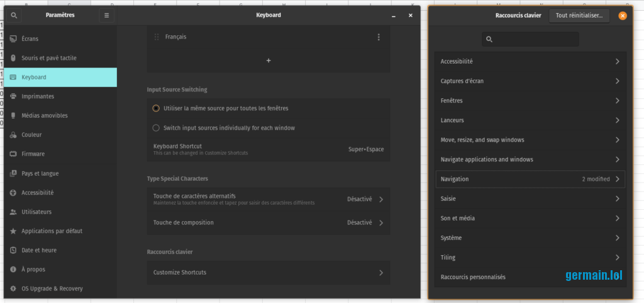Open the three-dot menu for Français
This screenshot has height=303, width=644.
tap(379, 37)
